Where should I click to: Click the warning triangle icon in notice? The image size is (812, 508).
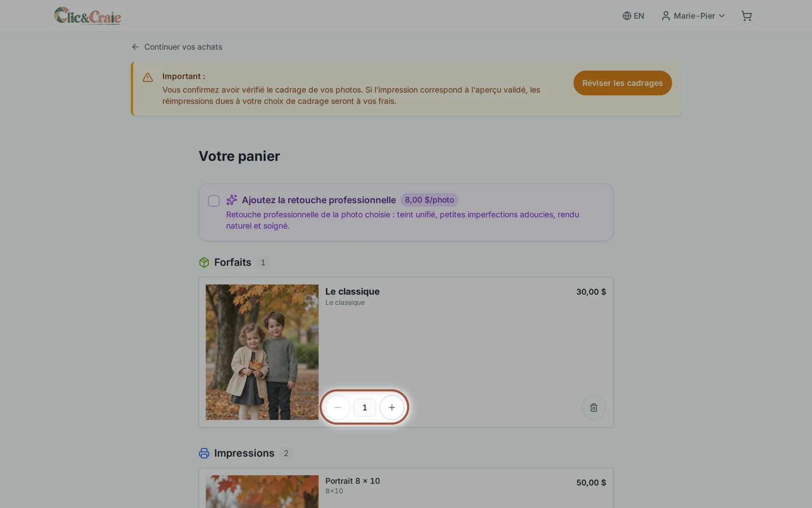[148, 77]
